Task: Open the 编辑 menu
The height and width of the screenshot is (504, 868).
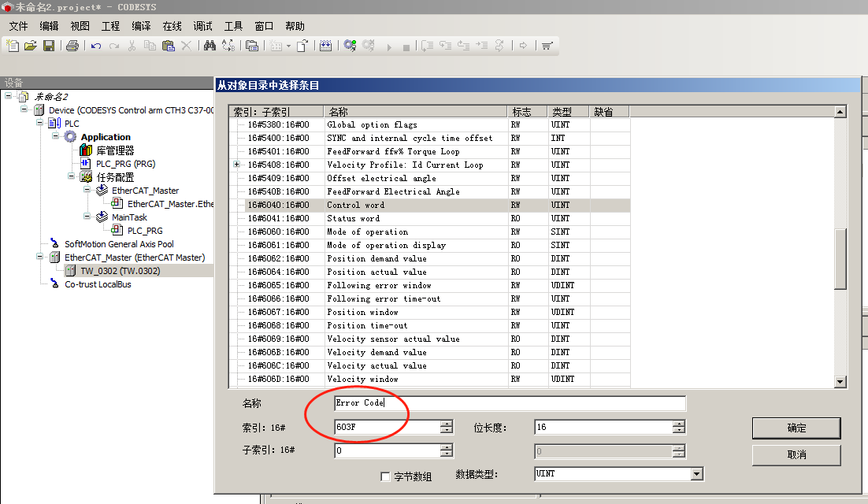Action: tap(49, 26)
